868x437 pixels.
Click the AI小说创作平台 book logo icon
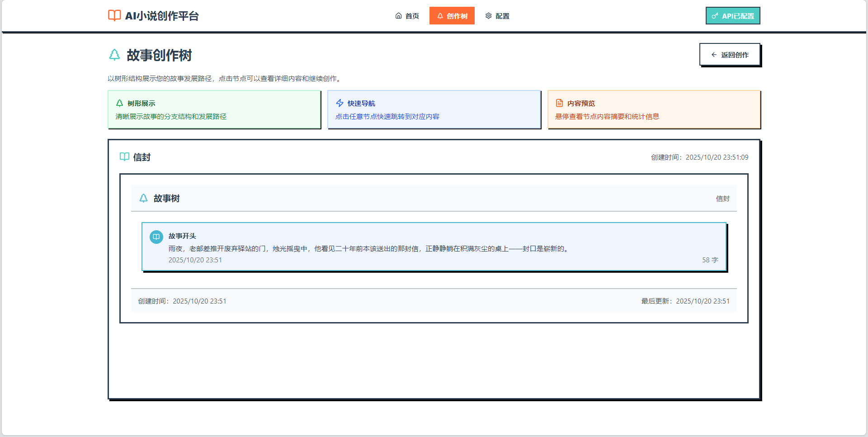(x=114, y=15)
